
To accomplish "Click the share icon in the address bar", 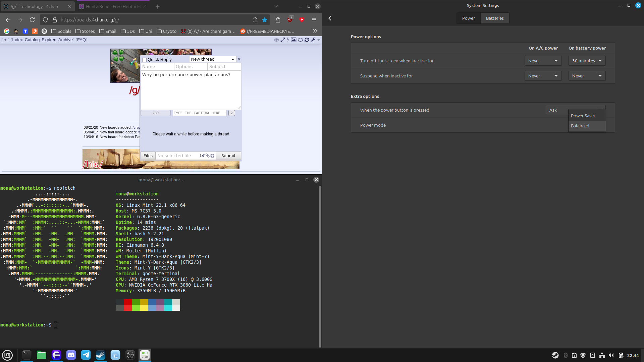I will [x=255, y=20].
